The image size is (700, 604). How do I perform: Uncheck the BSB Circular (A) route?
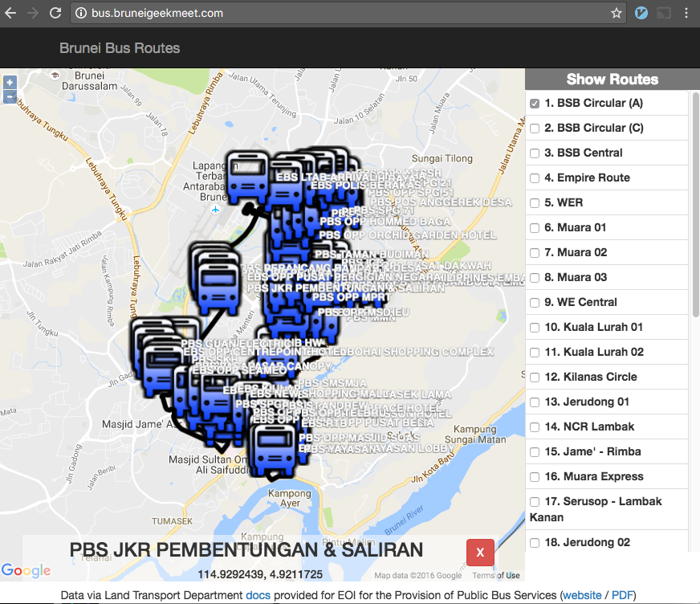click(x=534, y=103)
